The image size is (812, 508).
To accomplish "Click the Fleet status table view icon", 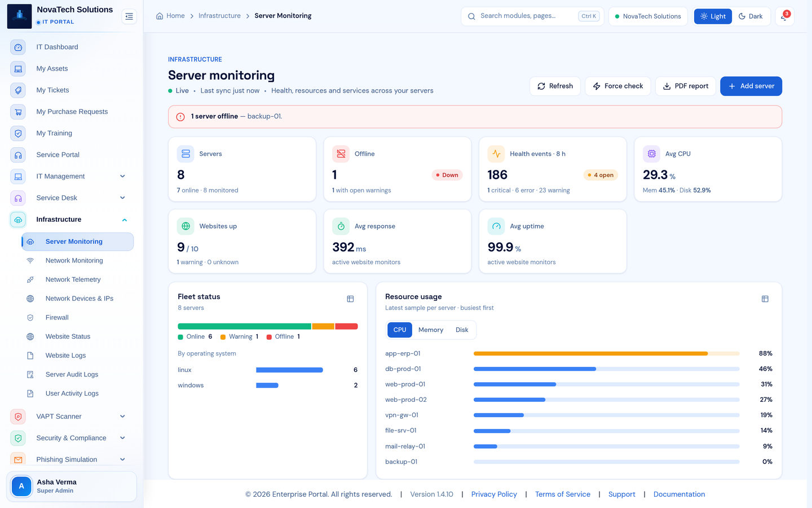I will [x=350, y=299].
